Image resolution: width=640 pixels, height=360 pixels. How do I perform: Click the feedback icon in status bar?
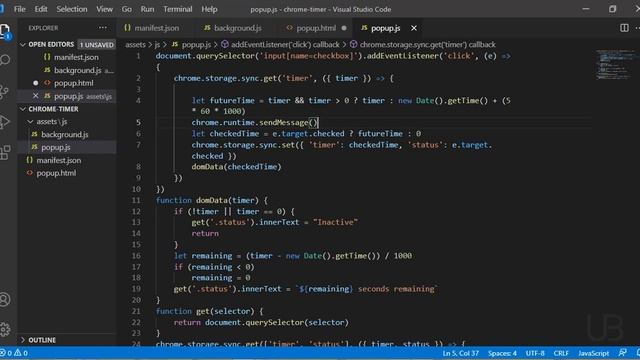click(x=622, y=353)
